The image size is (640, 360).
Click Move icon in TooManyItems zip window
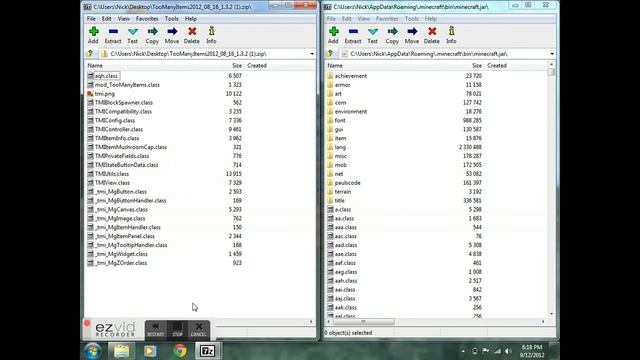(x=172, y=31)
